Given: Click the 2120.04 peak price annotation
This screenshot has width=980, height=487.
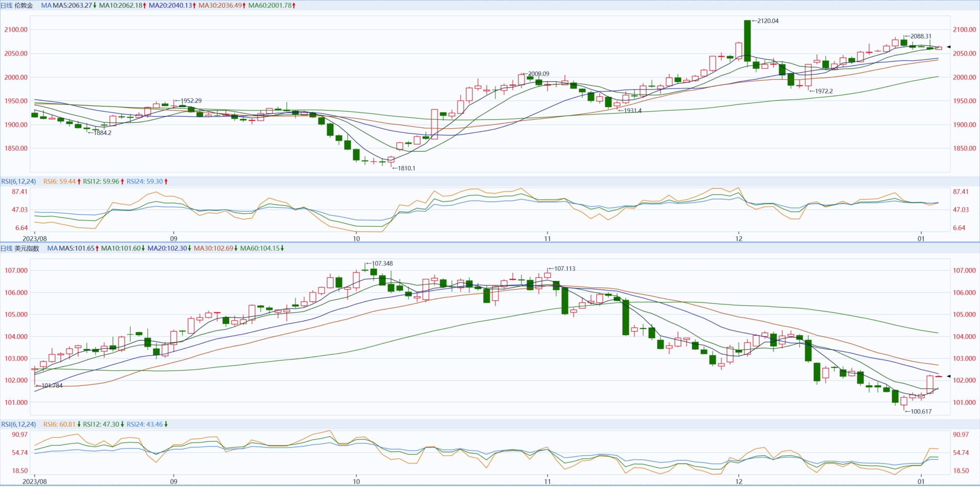Looking at the screenshot, I should click(765, 21).
